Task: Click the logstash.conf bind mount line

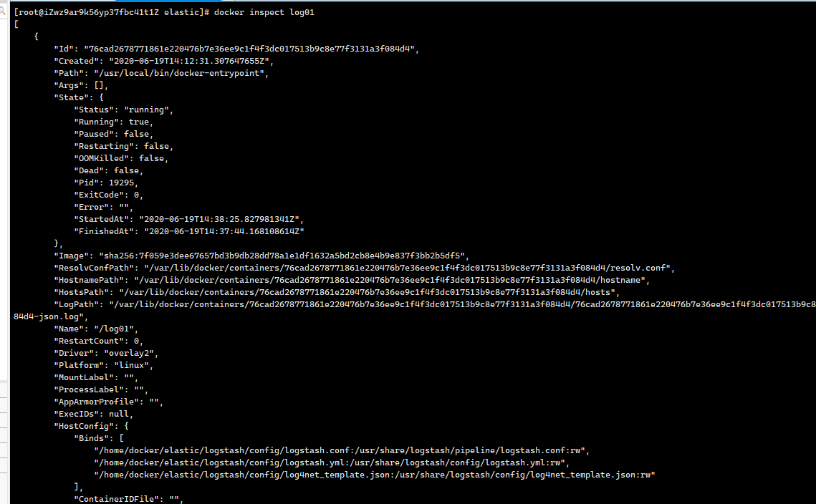Action: click(x=342, y=450)
